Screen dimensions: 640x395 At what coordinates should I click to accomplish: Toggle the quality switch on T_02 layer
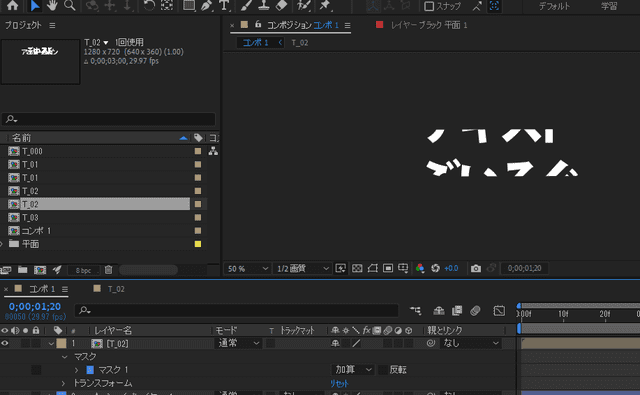pos(356,344)
